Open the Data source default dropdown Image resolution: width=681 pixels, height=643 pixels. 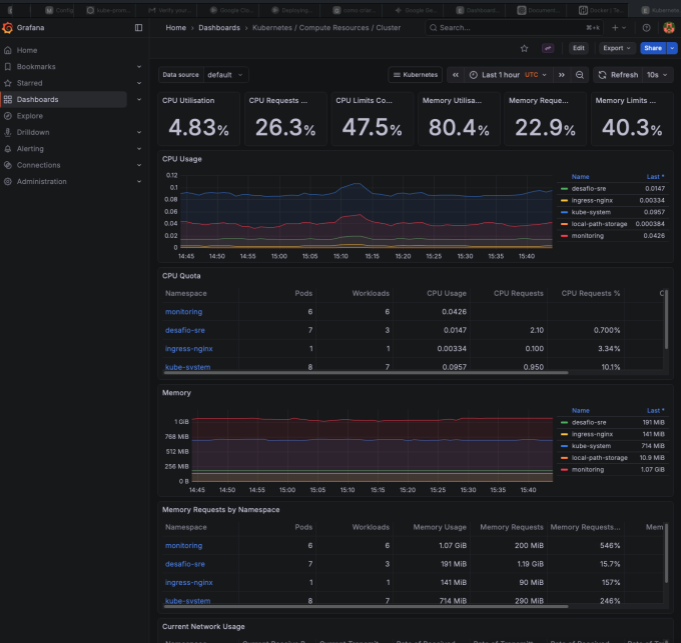pyautogui.click(x=226, y=75)
